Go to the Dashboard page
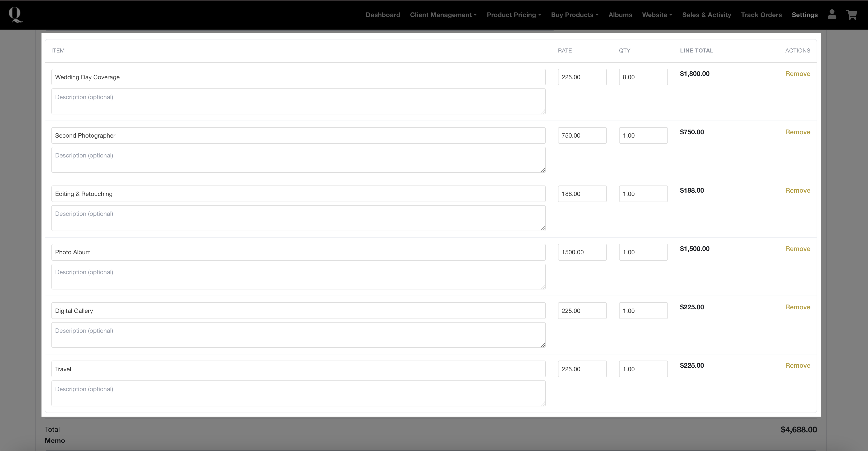Viewport: 868px width, 451px height. coord(382,15)
